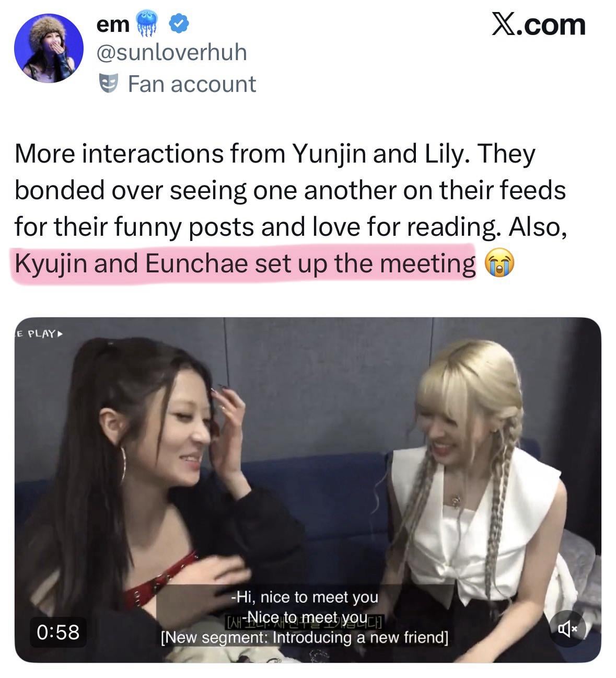This screenshot has width=616, height=678.
Task: Click the display name em
Action: click(113, 24)
